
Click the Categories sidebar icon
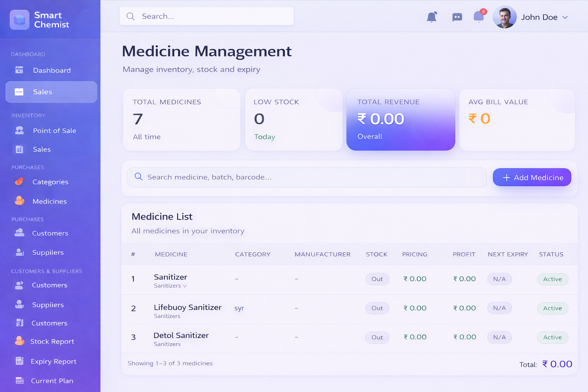19,182
